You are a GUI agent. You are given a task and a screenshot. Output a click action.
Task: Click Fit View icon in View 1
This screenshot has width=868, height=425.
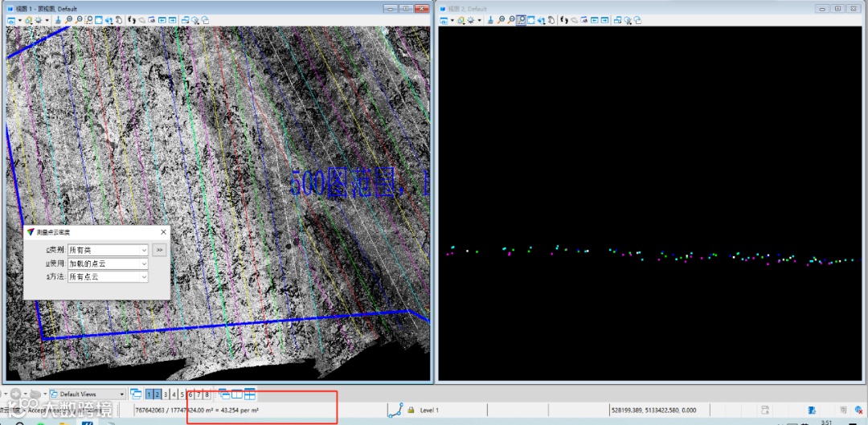(x=98, y=20)
